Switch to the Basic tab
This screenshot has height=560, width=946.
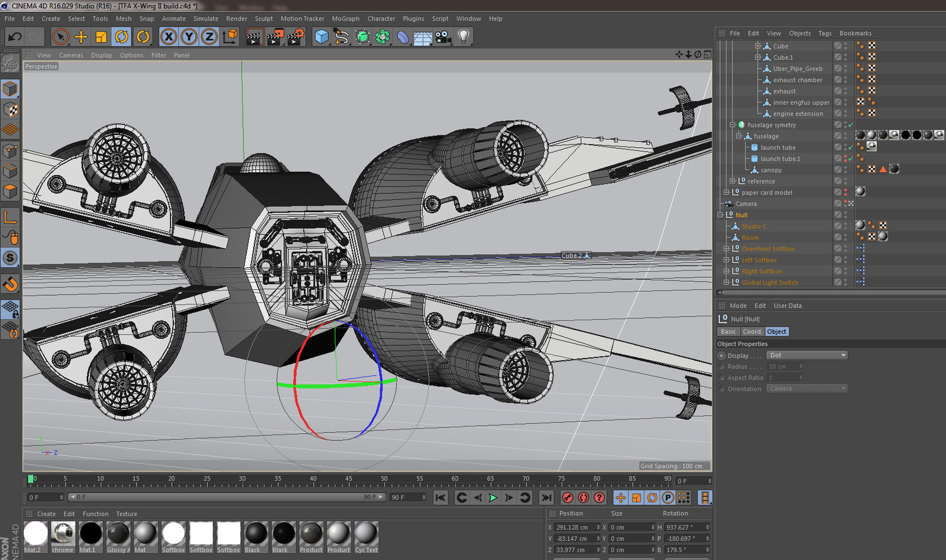tap(728, 332)
